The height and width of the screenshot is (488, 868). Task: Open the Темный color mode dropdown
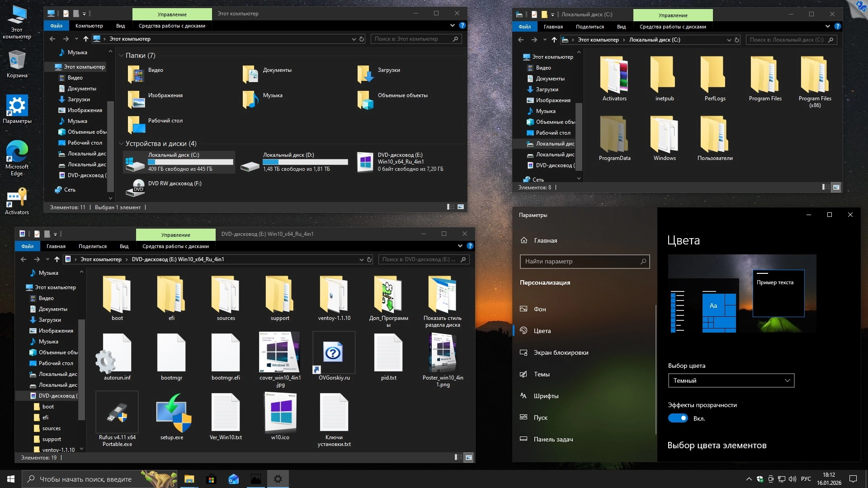pos(731,380)
